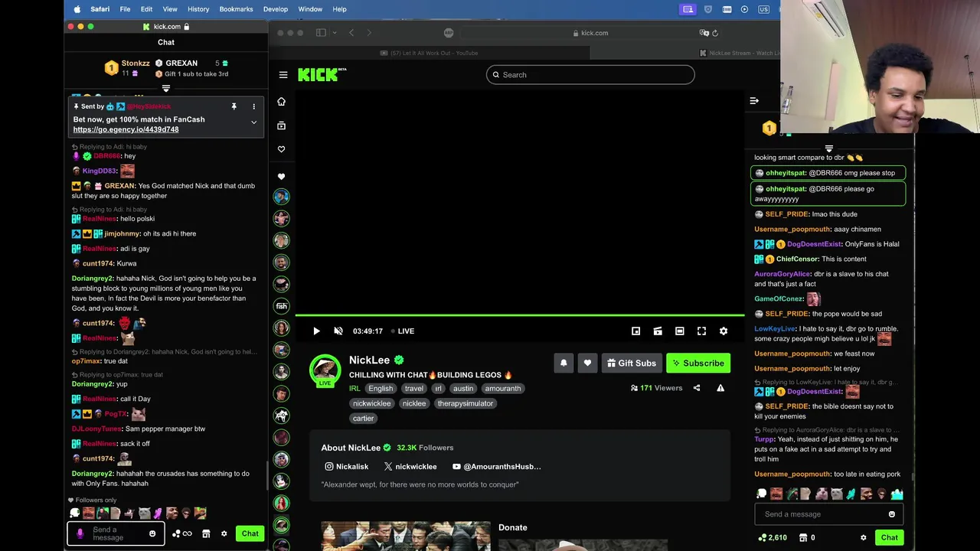Open chat settings gear in popout chat
Viewport: 980px width, 551px height.
pos(224,534)
